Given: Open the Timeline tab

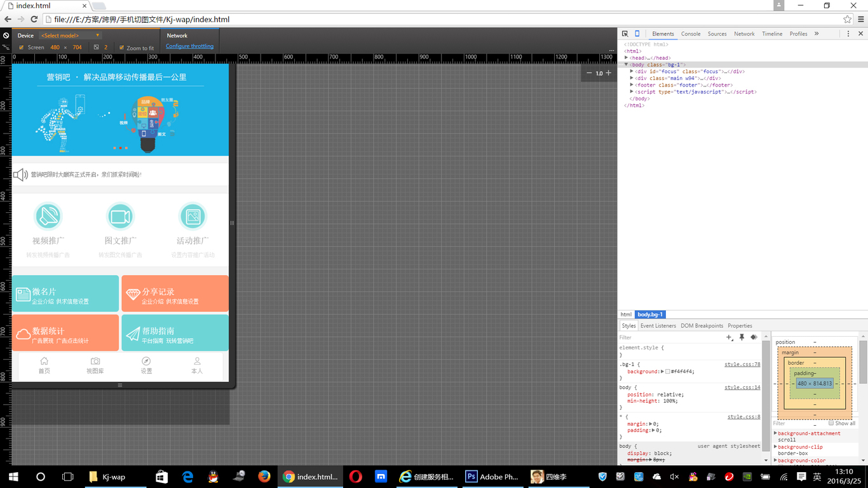Looking at the screenshot, I should click(772, 34).
